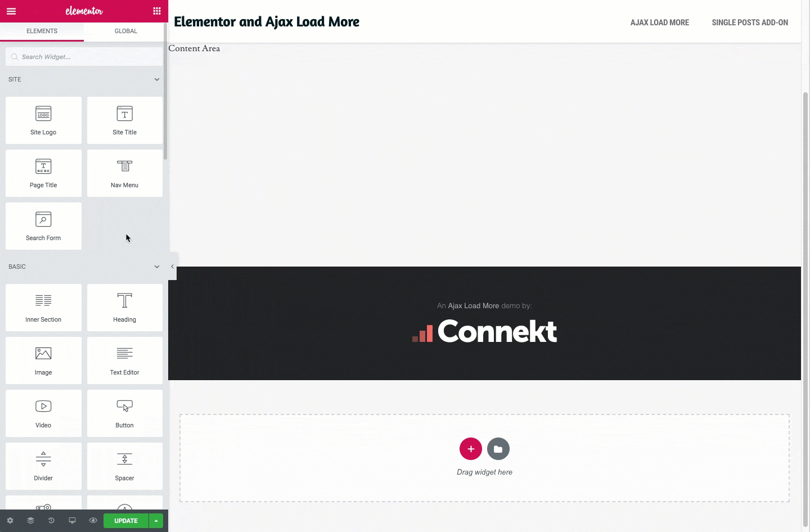Click the Content Area text
Viewport: 810px width, 532px height.
click(194, 48)
